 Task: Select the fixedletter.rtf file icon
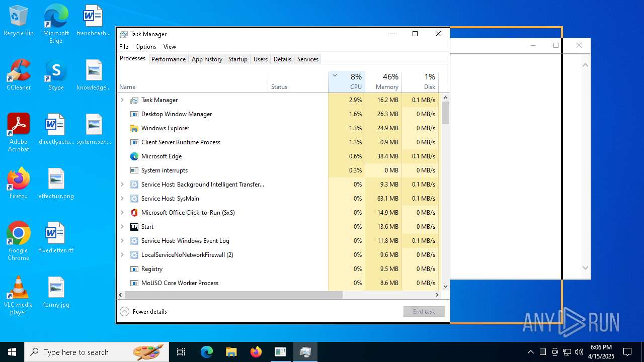pyautogui.click(x=56, y=238)
